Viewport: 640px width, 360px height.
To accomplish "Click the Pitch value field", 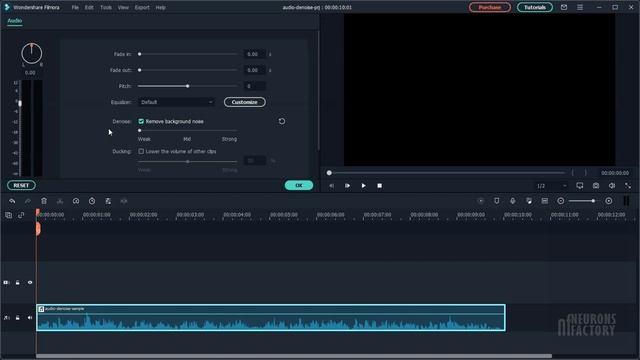I will click(254, 86).
